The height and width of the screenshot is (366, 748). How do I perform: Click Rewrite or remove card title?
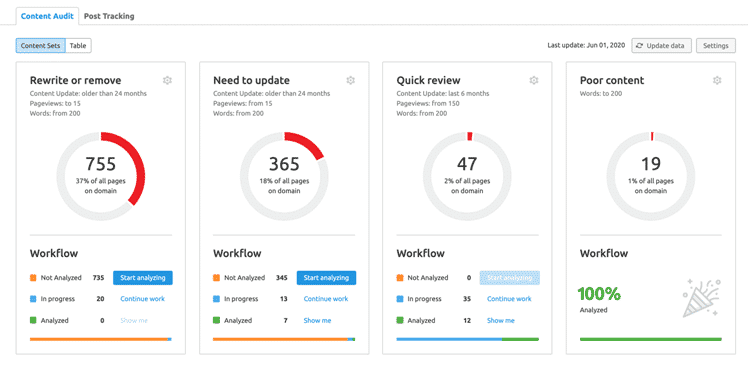(x=75, y=80)
